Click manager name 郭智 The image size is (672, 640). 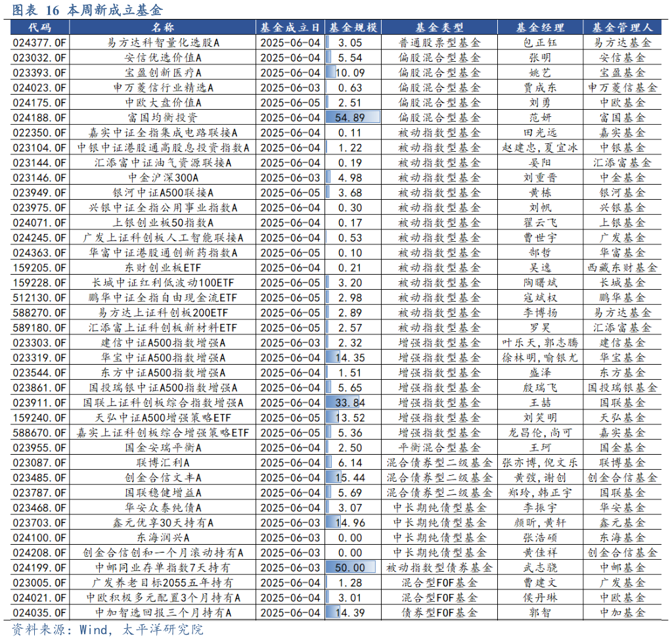[540, 612]
